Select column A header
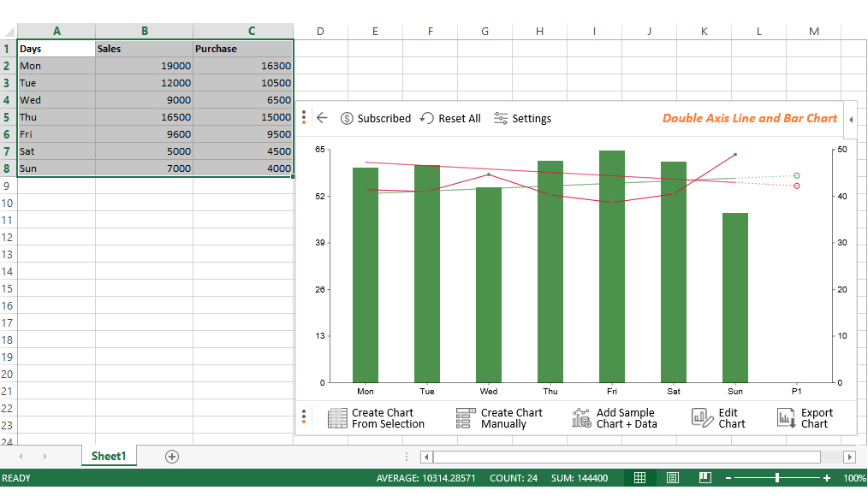Viewport: 868px width, 502px height. (56, 31)
